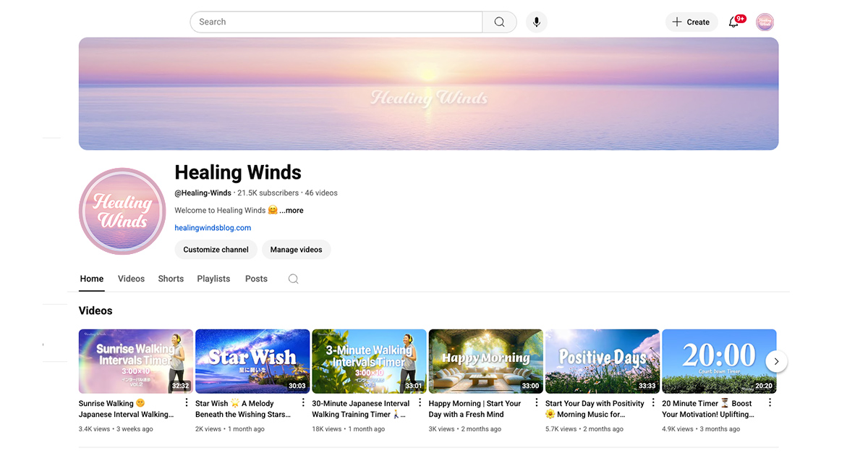This screenshot has height=456, width=868.
Task: Activate voice search microphone
Action: pyautogui.click(x=536, y=22)
